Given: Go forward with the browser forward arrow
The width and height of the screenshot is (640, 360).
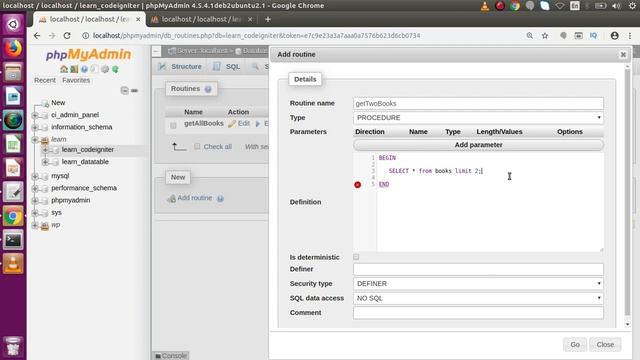Looking at the screenshot, I should 52,36.
